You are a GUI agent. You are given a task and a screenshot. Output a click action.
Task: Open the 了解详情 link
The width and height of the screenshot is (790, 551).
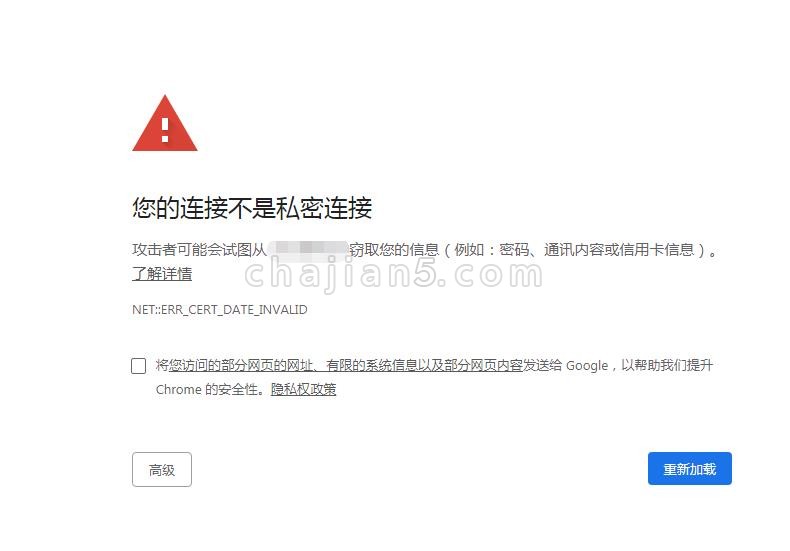pos(162,274)
